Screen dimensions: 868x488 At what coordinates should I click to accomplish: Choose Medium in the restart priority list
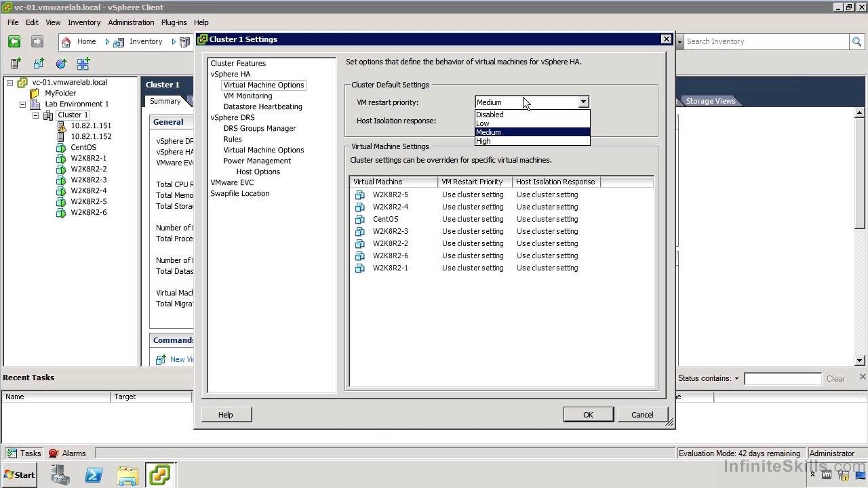click(x=532, y=132)
